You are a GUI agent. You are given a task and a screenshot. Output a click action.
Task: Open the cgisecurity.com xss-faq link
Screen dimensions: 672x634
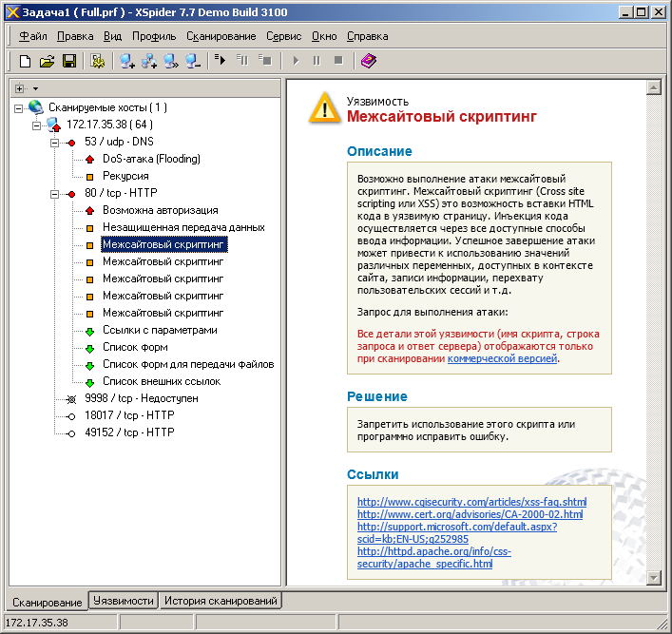pos(471,502)
